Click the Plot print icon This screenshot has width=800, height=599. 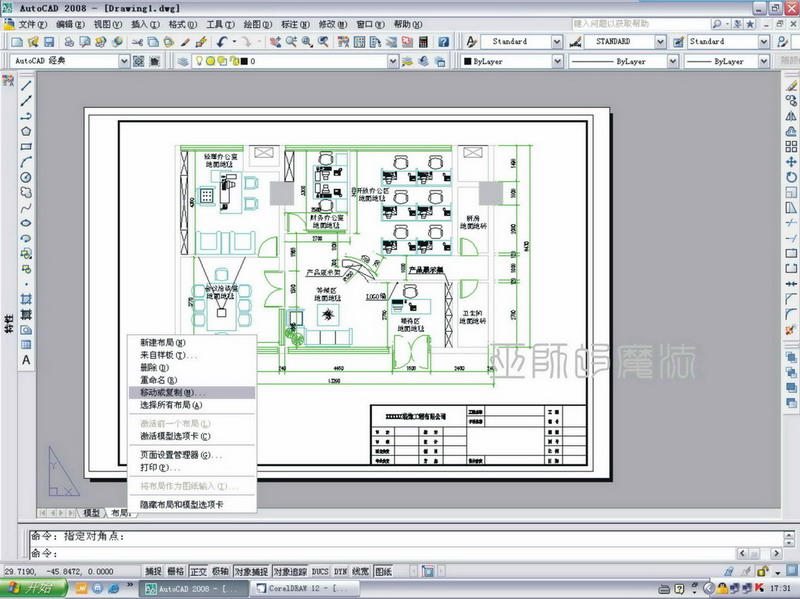pos(69,42)
